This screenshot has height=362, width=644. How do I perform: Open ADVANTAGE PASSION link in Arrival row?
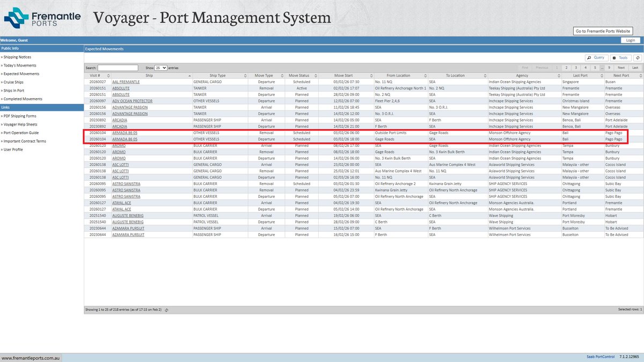click(x=130, y=107)
